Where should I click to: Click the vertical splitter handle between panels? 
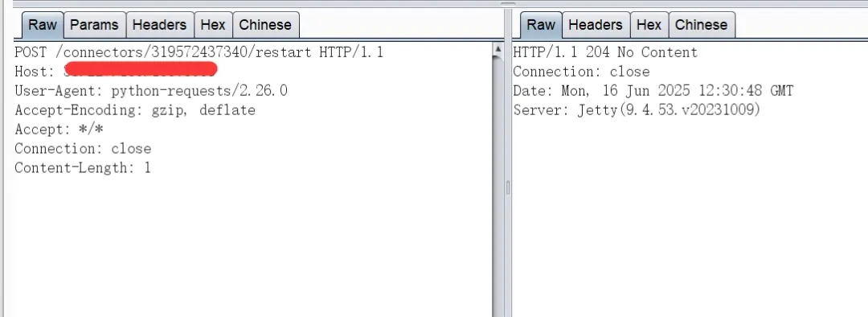click(x=508, y=188)
